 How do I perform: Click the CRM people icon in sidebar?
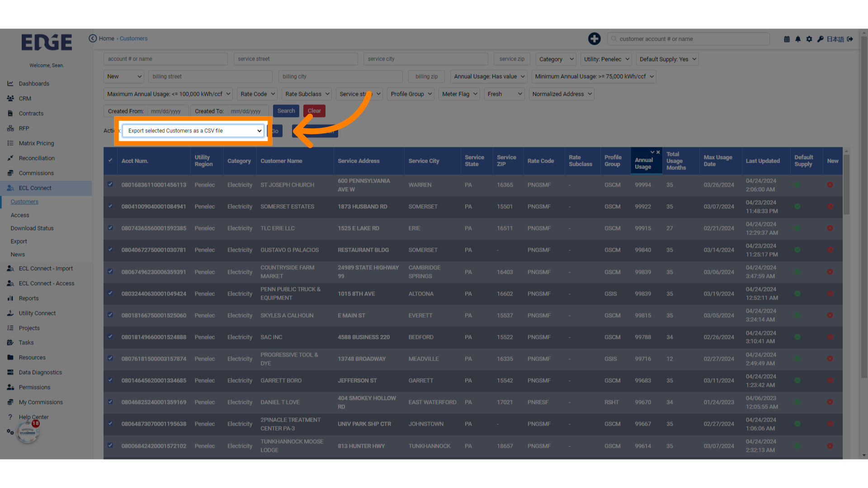[x=10, y=99]
